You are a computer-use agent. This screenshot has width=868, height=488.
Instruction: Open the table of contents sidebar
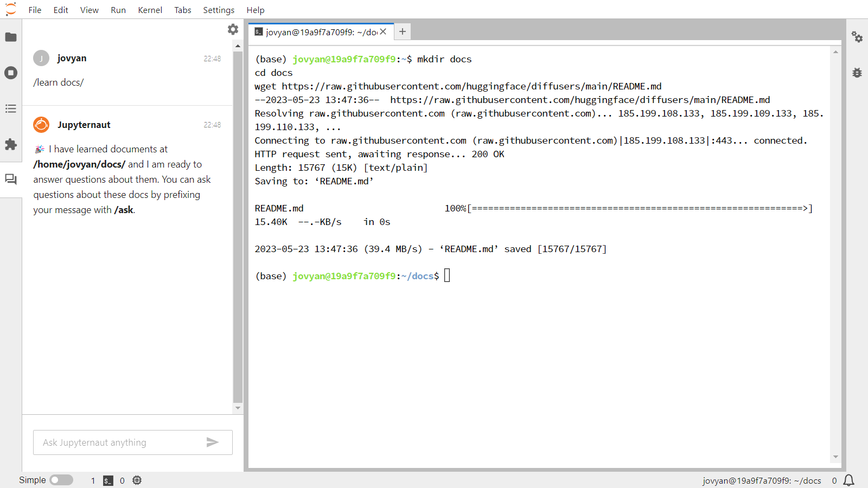pos(11,108)
